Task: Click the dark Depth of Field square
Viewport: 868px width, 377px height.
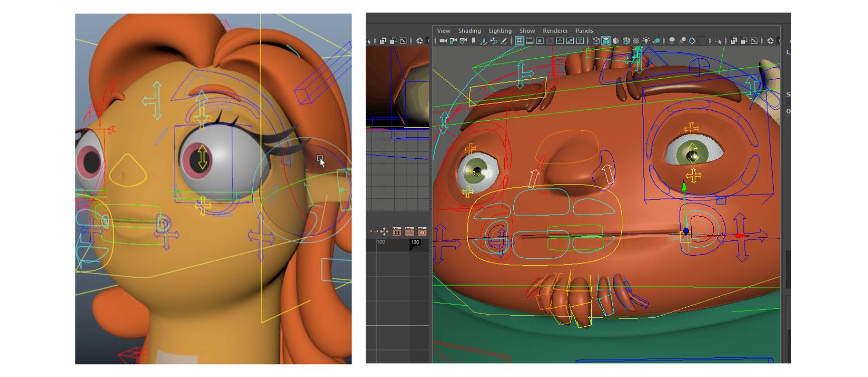Action: click(x=703, y=41)
